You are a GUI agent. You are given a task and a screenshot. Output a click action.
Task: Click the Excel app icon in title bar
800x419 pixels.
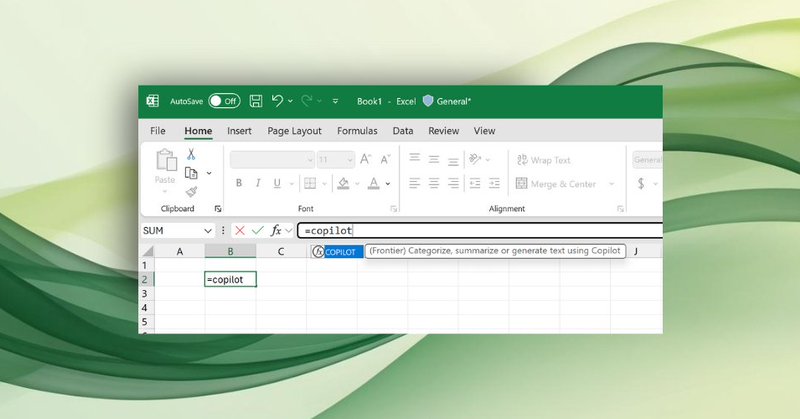click(x=153, y=101)
